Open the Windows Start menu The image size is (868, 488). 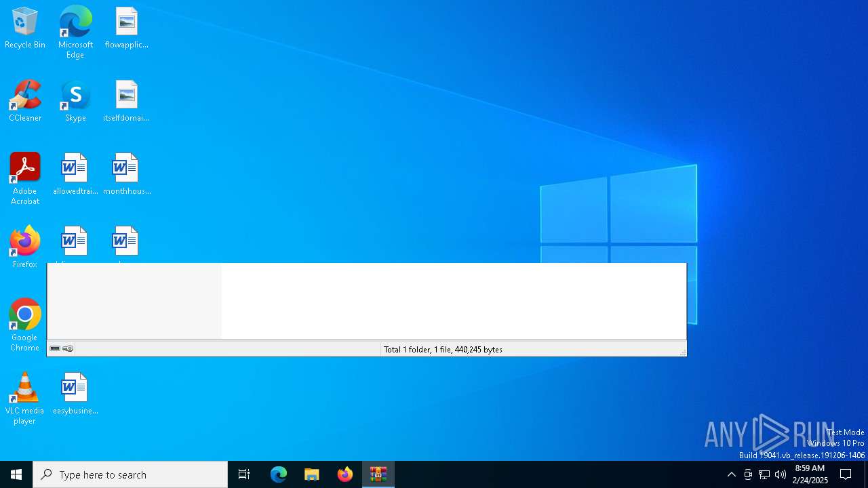16,474
